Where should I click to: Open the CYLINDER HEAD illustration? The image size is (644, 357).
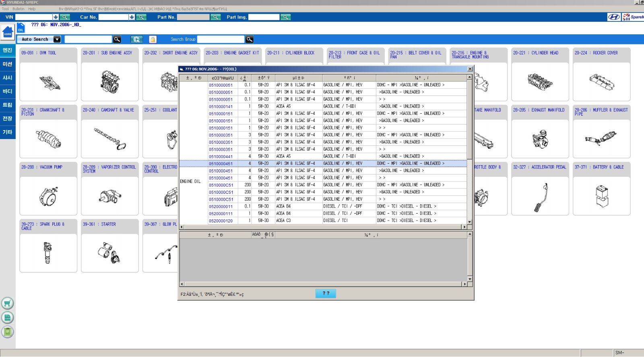pyautogui.click(x=540, y=82)
